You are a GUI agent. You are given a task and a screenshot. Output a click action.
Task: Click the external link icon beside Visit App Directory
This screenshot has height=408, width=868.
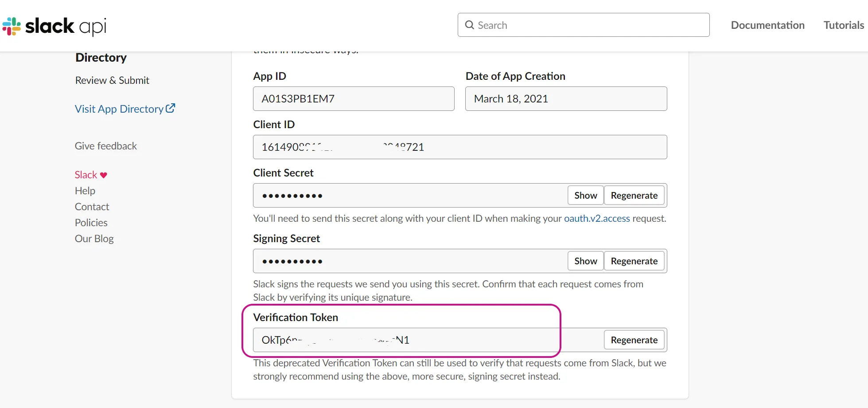[x=170, y=108]
